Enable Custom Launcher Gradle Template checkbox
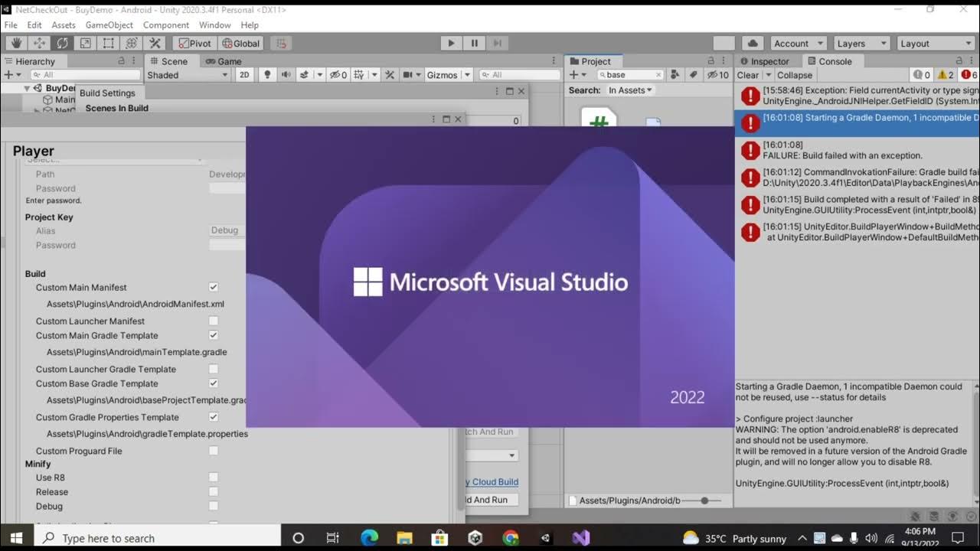Image resolution: width=980 pixels, height=551 pixels. coord(214,369)
